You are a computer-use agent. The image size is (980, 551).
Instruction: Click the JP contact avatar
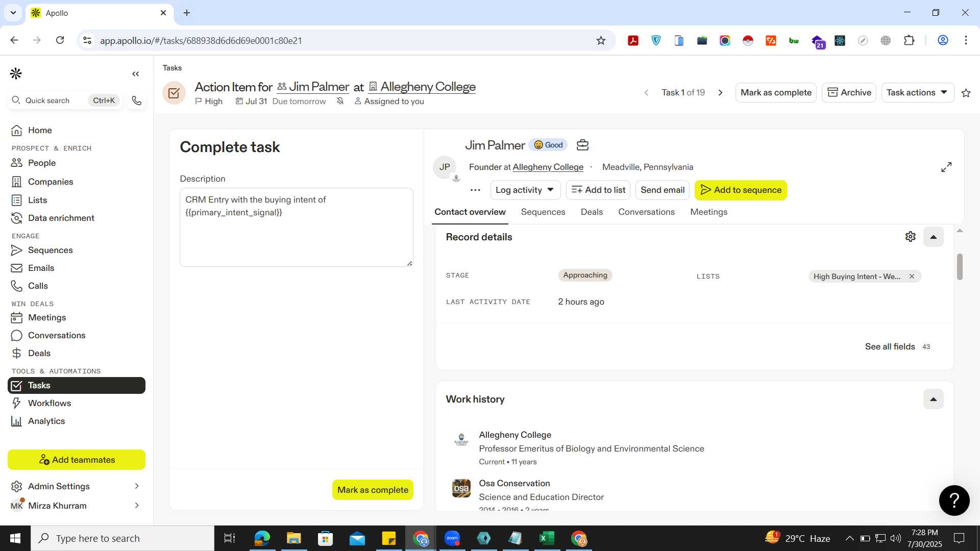point(445,167)
